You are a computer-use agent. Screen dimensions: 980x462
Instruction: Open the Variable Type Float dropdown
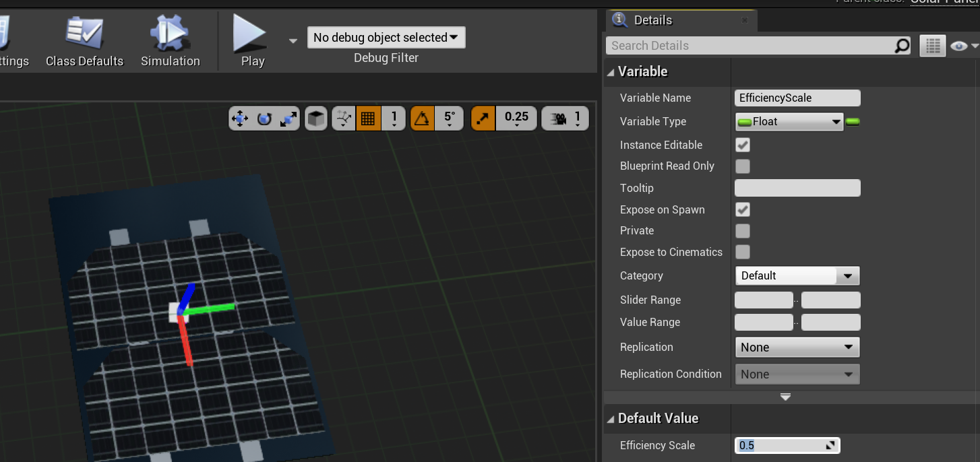[789, 122]
